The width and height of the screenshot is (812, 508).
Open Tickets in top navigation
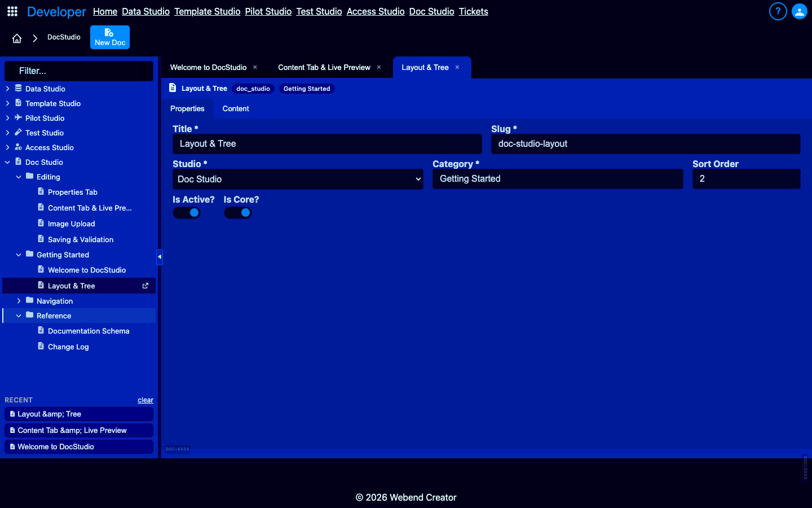pyautogui.click(x=473, y=11)
